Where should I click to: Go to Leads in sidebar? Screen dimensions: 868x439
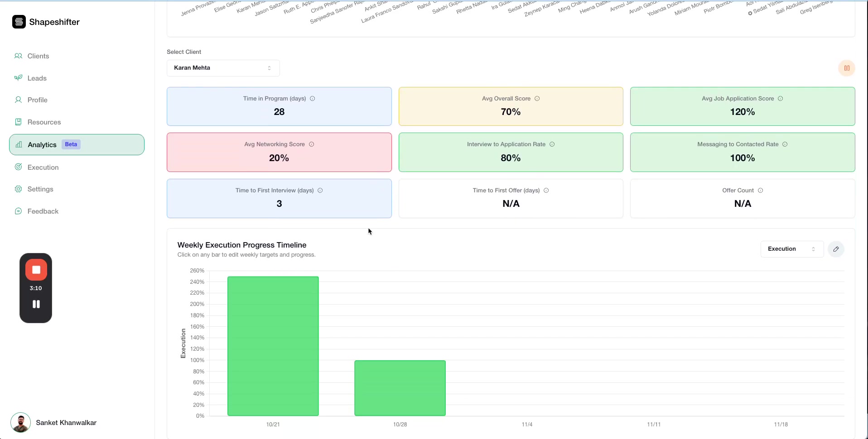click(37, 78)
